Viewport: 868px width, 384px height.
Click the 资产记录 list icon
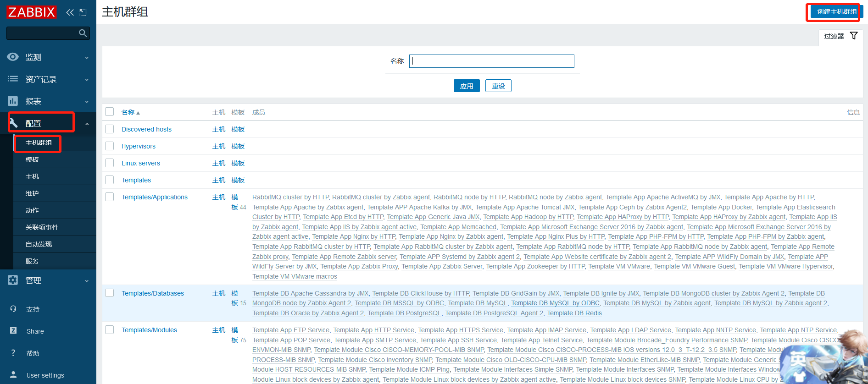[x=13, y=79]
